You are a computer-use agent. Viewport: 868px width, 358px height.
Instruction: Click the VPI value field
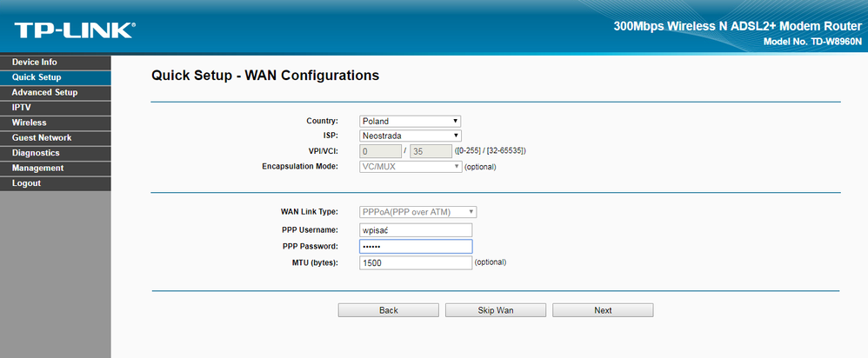click(x=383, y=151)
